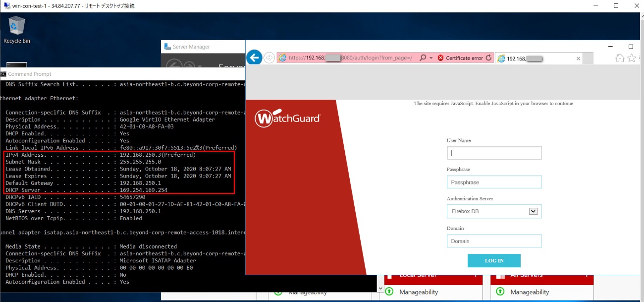
Task: Click the red Certificate error shield icon
Action: (x=440, y=58)
